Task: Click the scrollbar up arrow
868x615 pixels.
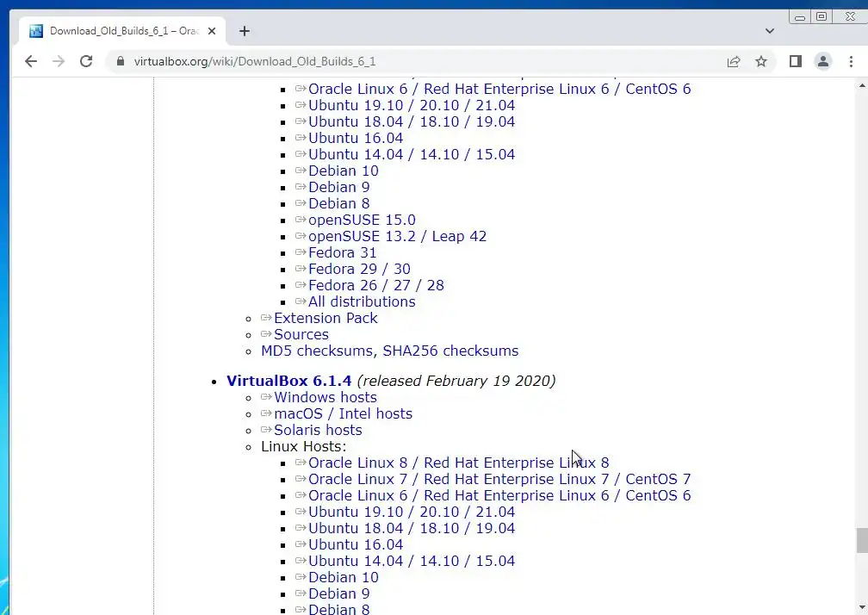Action: coord(861,85)
